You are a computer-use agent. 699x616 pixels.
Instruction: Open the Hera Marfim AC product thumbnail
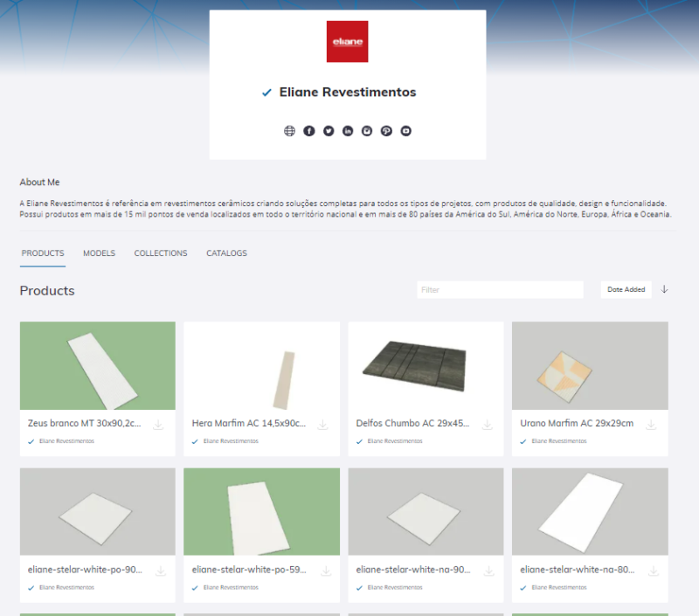tap(261, 366)
